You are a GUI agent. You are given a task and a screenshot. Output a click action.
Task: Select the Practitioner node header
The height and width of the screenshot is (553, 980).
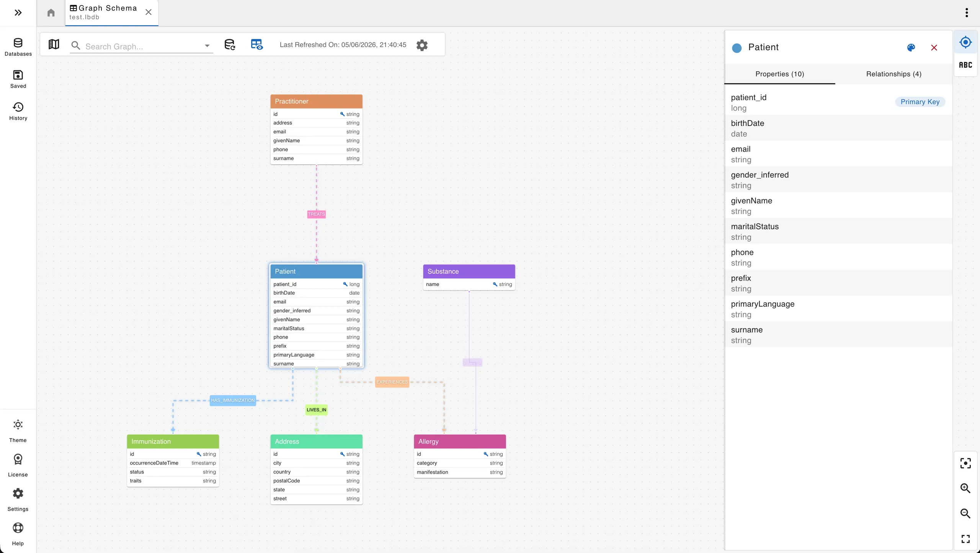tap(316, 101)
